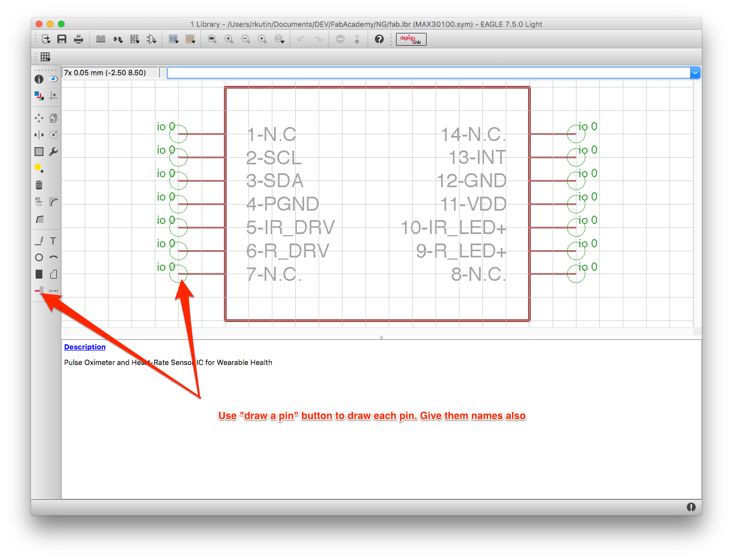Click the pin label '13-INT'

tap(477, 158)
